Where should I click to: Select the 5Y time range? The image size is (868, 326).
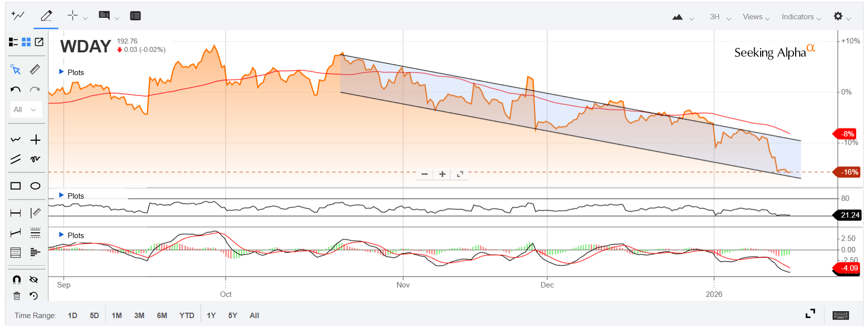[x=233, y=316]
